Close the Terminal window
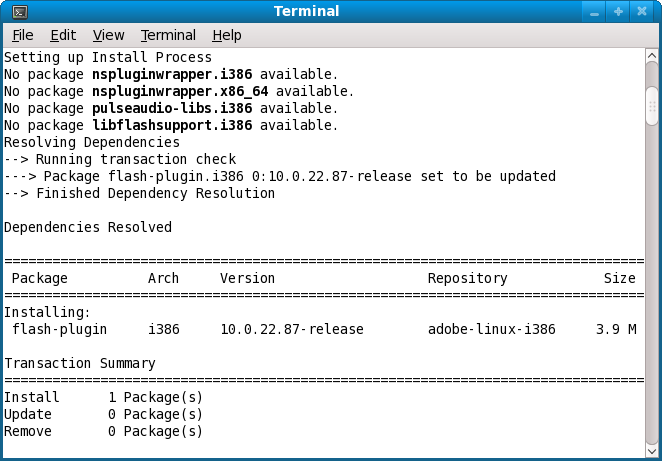Viewport: 662px width, 461px height. coord(642,12)
